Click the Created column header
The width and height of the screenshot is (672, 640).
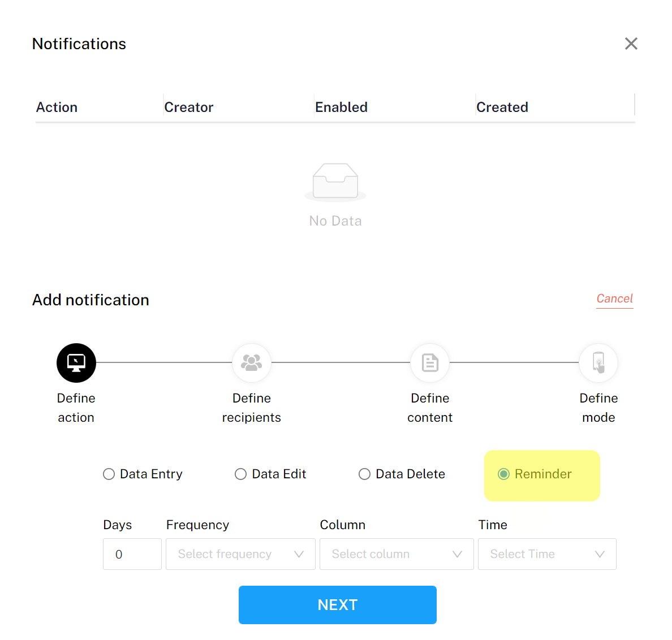coord(502,107)
